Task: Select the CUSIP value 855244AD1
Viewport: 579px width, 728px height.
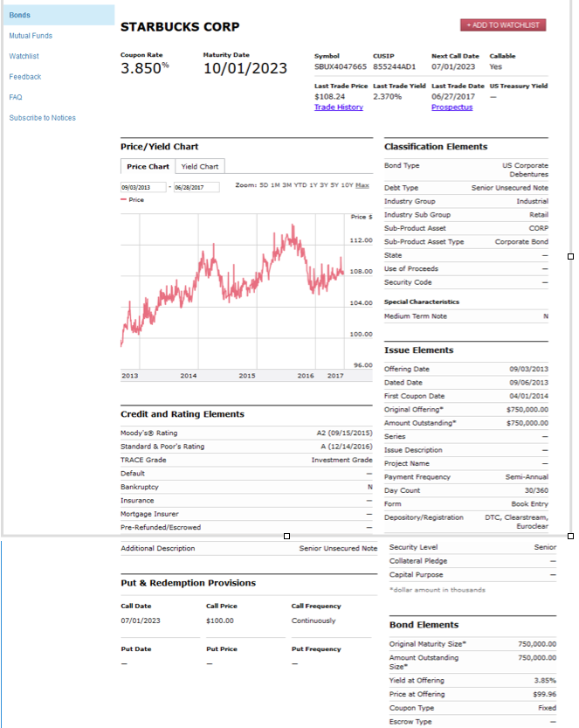Action: 395,66
